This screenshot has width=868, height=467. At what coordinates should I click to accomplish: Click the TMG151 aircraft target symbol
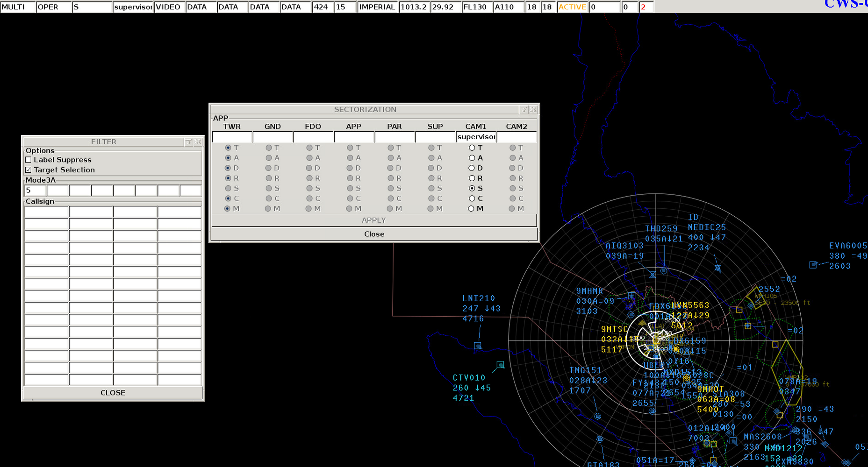pos(597,416)
